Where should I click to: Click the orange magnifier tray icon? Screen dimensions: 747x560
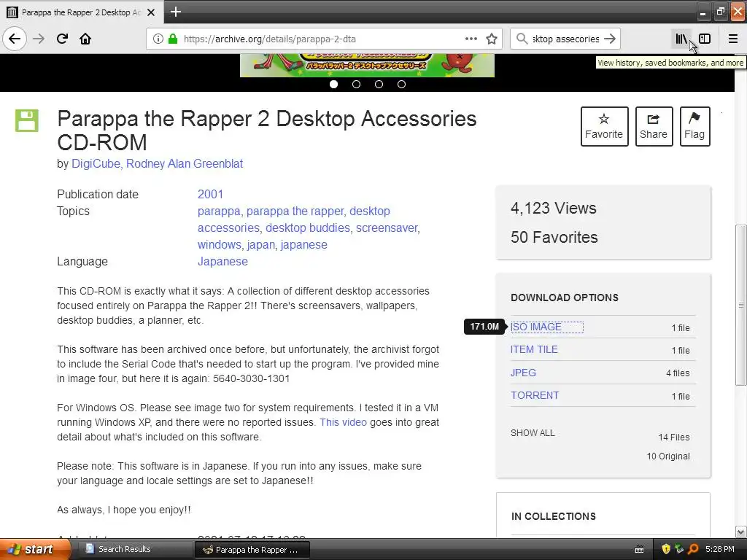[x=693, y=550]
